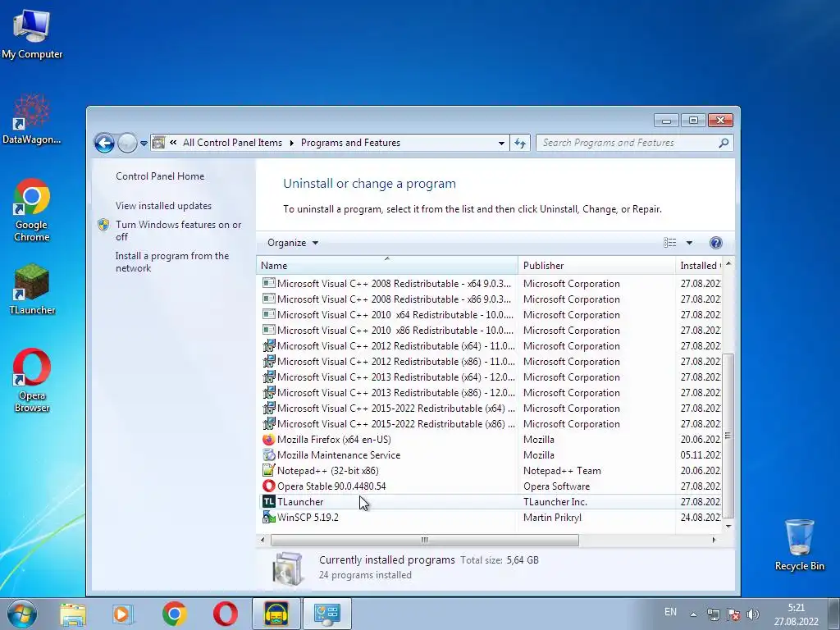Sort by the Publisher column header
This screenshot has width=840, height=630.
click(x=596, y=265)
